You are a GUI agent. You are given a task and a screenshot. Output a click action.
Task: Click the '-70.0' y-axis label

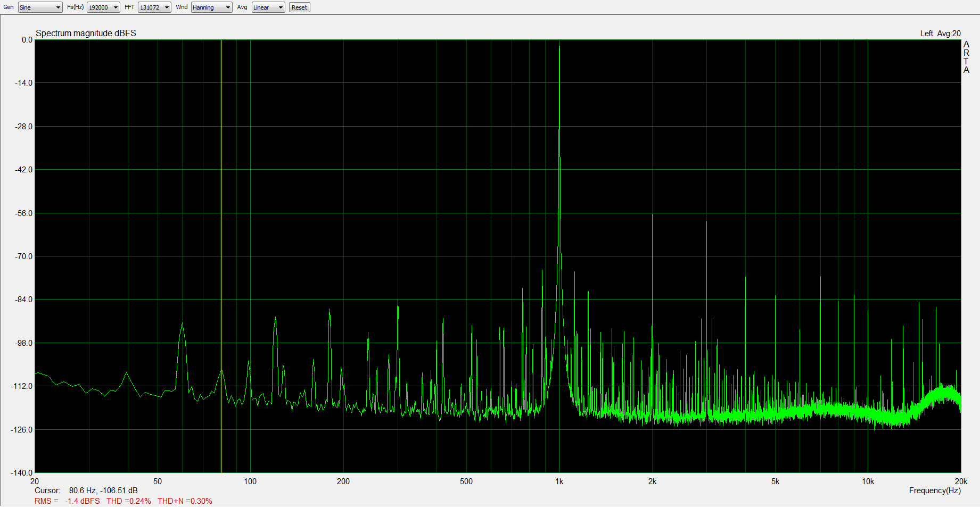coord(23,256)
